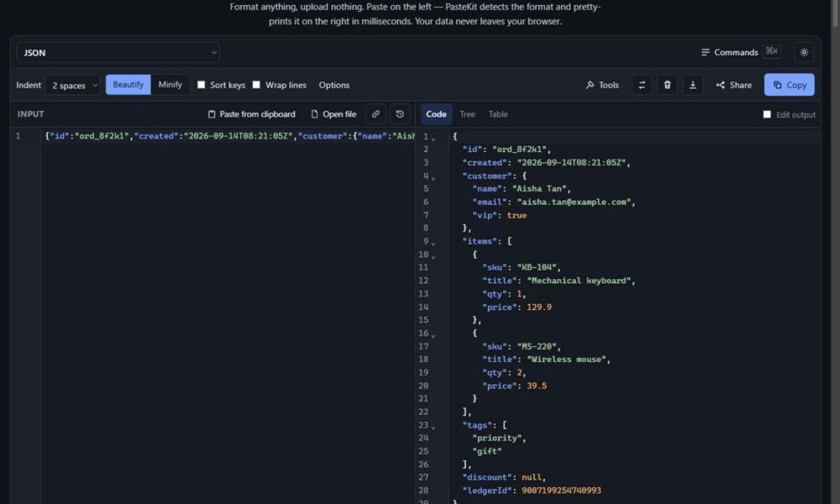This screenshot has width=840, height=504.
Task: Enable the Edit output checkbox
Action: (767, 114)
